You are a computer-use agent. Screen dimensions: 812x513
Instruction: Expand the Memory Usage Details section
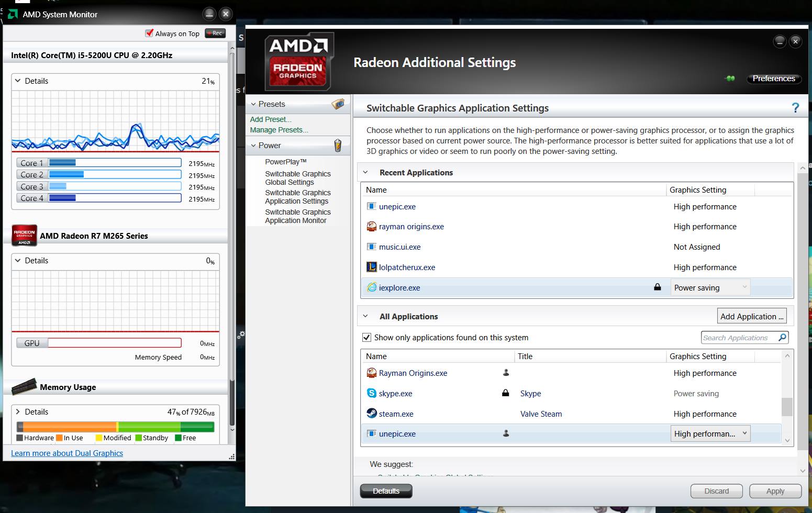click(x=18, y=411)
